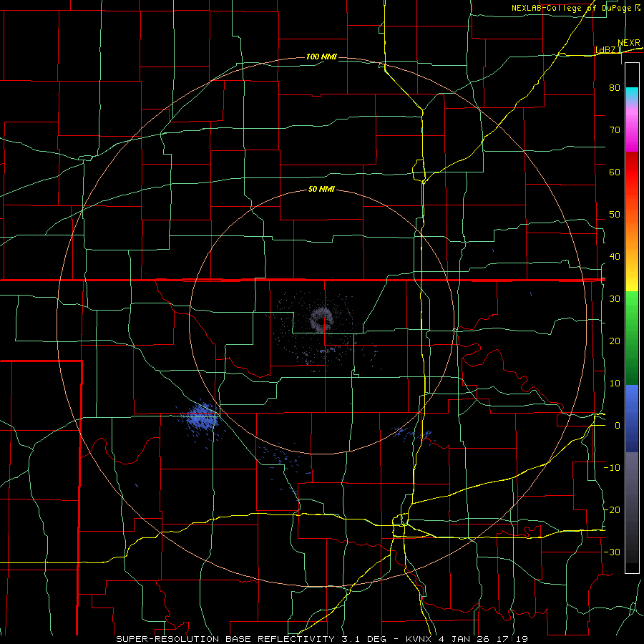This screenshot has width=644, height=644.
Task: Click the '50 NMI' range ring label
Action: [321, 190]
